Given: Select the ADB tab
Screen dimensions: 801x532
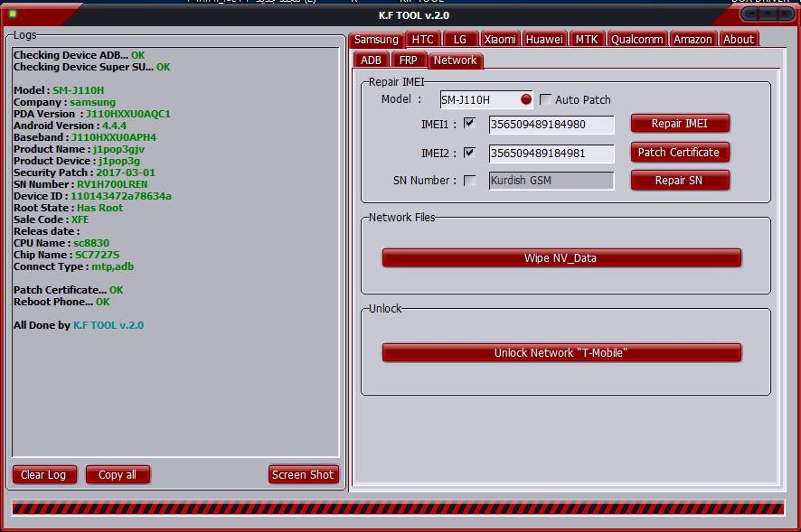Looking at the screenshot, I should (x=371, y=60).
